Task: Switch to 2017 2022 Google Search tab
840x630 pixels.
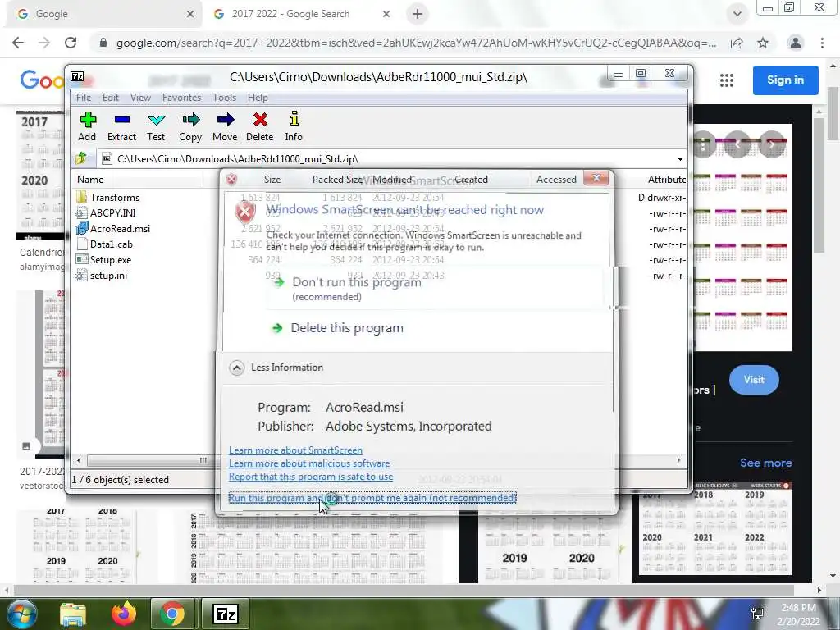Action: pos(300,15)
